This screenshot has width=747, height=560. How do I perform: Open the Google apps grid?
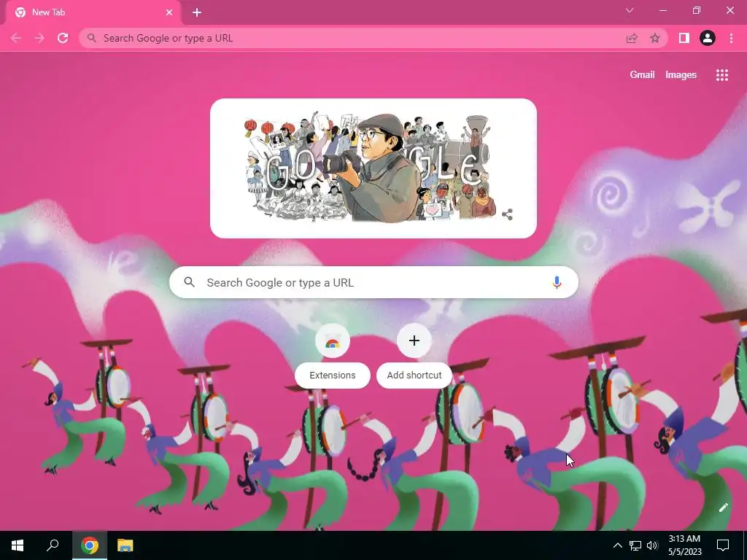pyautogui.click(x=721, y=75)
